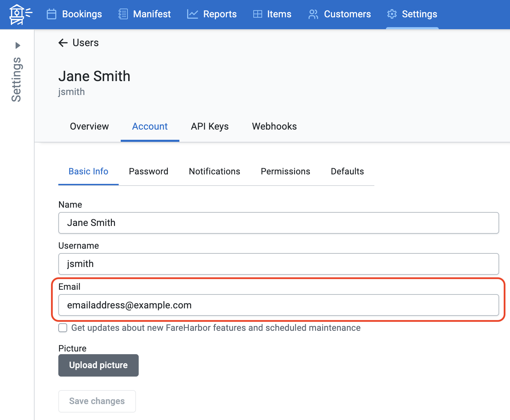
Task: Click the Items grid icon
Action: click(258, 14)
